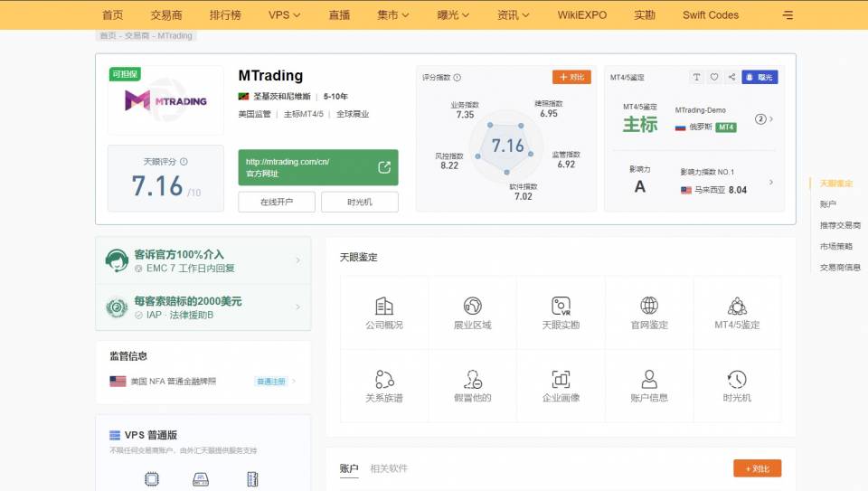The image size is (868, 491).
Task: Open the 官网鉴定 website verification icon
Action: pos(649,306)
